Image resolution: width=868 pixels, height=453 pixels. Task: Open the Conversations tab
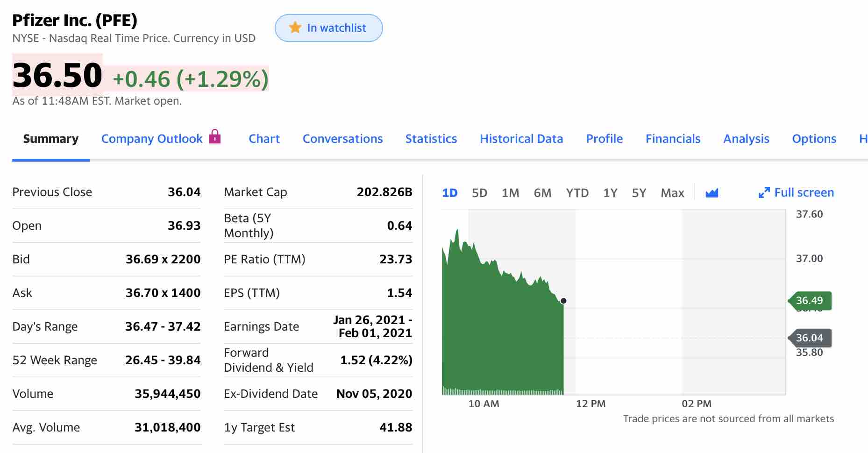(x=342, y=139)
